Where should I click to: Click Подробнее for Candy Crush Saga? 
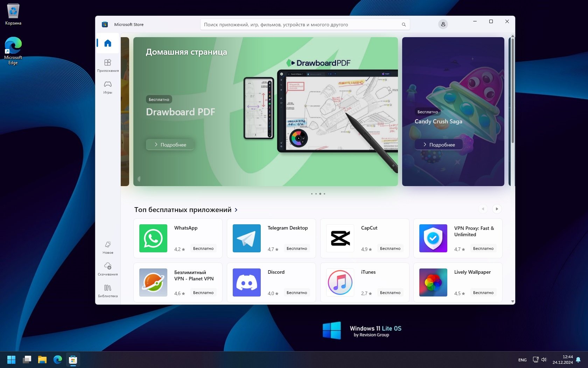439,144
